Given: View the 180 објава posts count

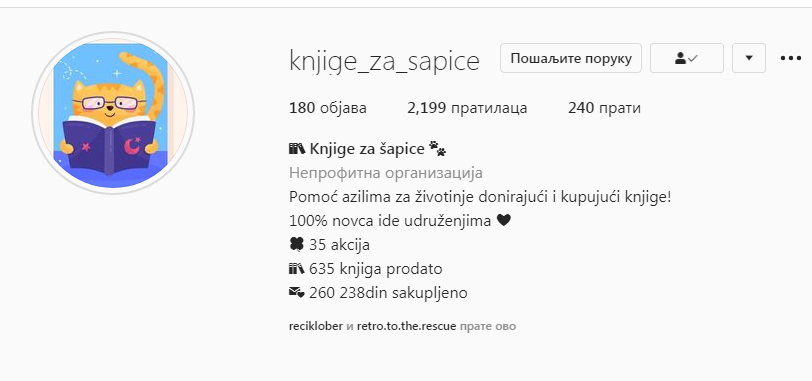Looking at the screenshot, I should (328, 108).
